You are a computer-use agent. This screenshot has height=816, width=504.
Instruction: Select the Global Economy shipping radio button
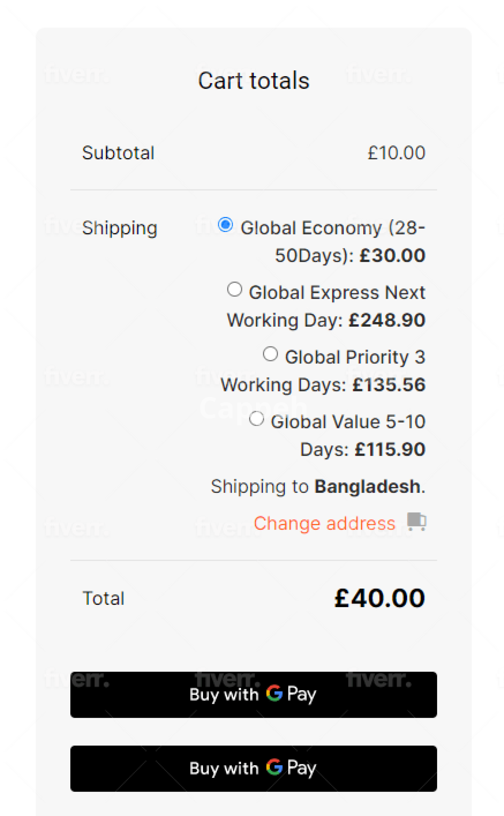[x=225, y=224]
